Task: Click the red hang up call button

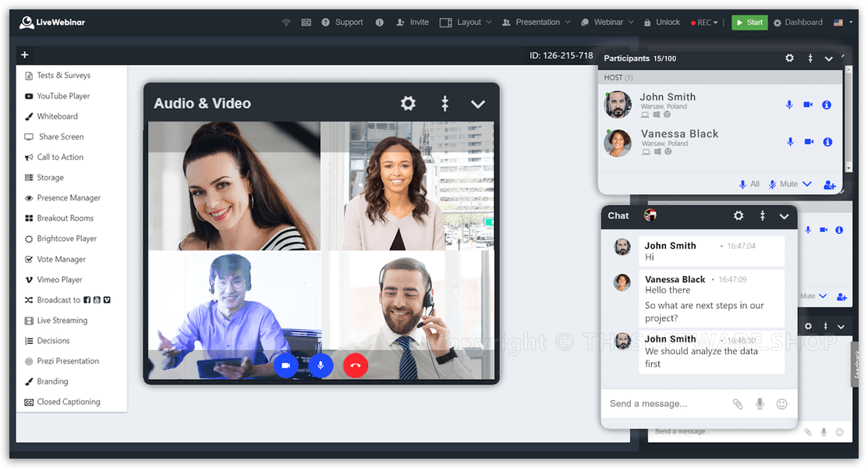Action: point(356,365)
